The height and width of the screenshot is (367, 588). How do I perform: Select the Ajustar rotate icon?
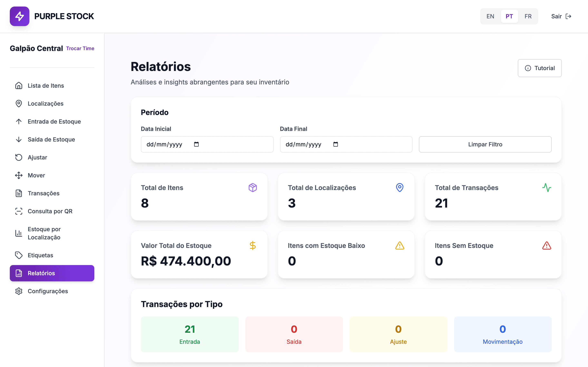19,158
